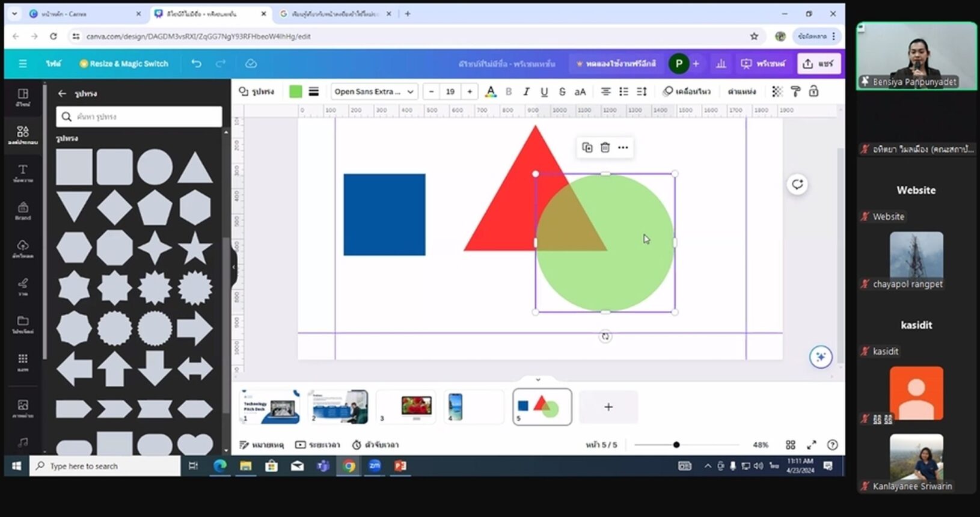Collapse the page thumbnails chevron
The width and height of the screenshot is (980, 517).
(x=538, y=380)
